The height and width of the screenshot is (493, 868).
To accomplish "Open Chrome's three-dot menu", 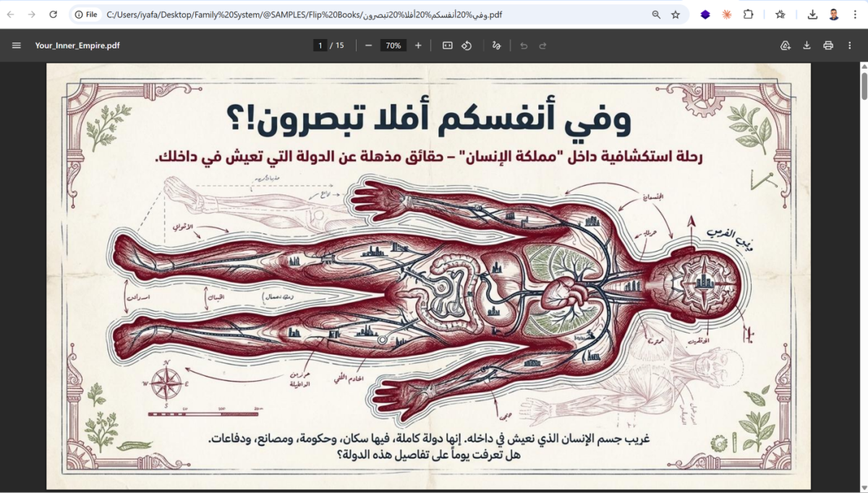I will pyautogui.click(x=855, y=14).
